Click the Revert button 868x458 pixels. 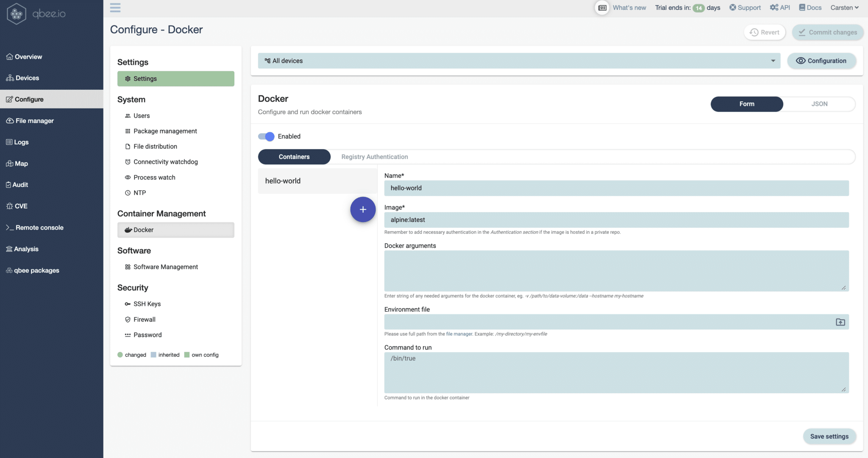[765, 32]
